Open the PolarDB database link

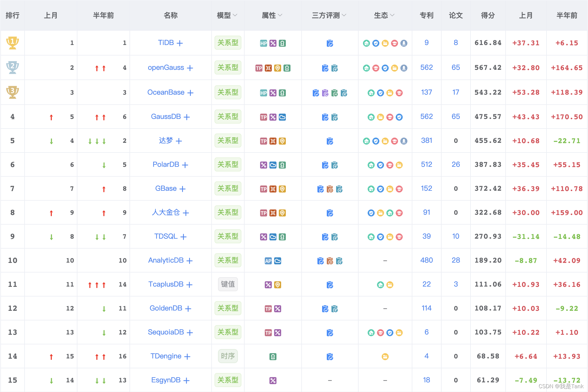coord(166,164)
